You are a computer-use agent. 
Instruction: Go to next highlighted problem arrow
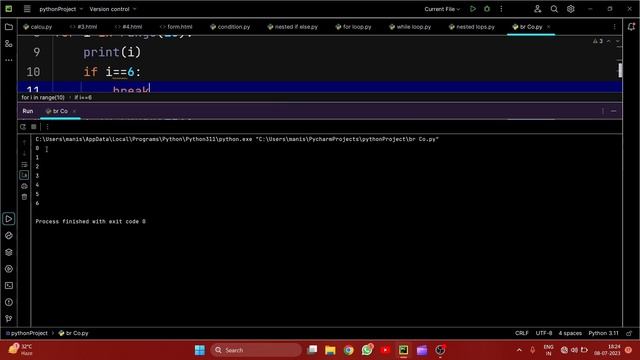click(618, 41)
